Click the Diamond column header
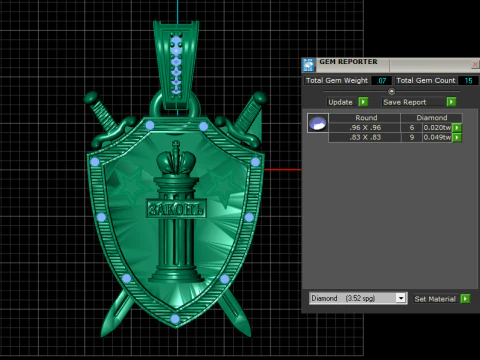Image resolution: width=480 pixels, height=360 pixels. 432,118
